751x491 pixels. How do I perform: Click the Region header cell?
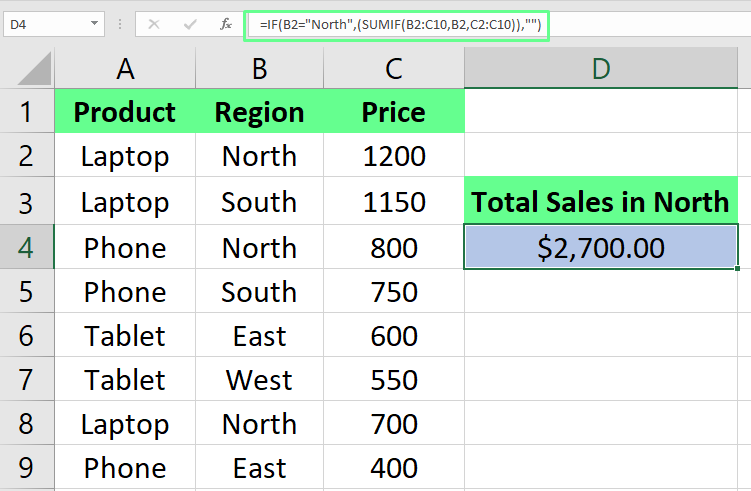(259, 112)
